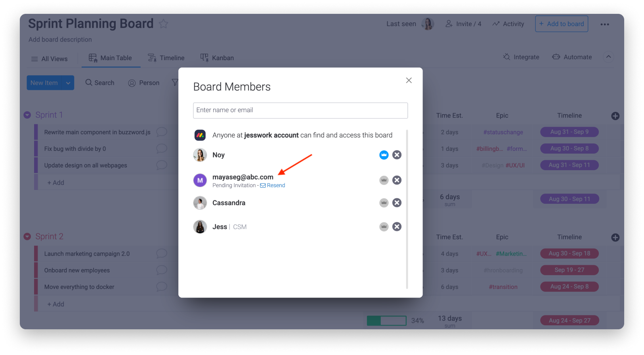Remove mayaseg@abc.com from the board
This screenshot has height=355, width=644.
[x=397, y=180]
